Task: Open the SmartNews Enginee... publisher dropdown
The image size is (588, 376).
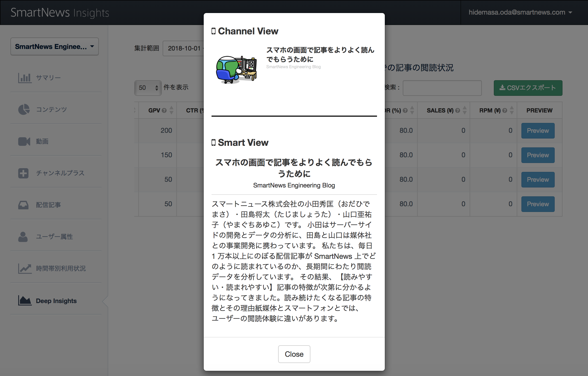Action: pos(55,47)
